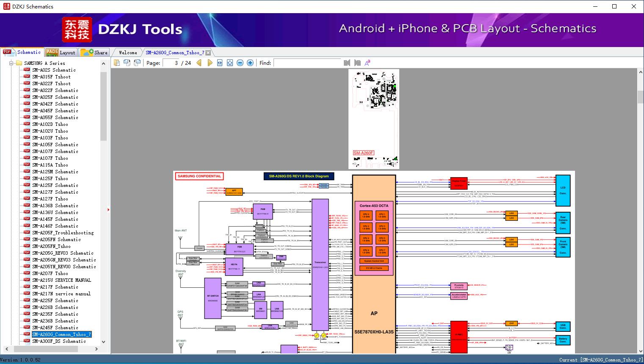Open SM-A125M Schematic
The image size is (644, 364).
(x=55, y=172)
